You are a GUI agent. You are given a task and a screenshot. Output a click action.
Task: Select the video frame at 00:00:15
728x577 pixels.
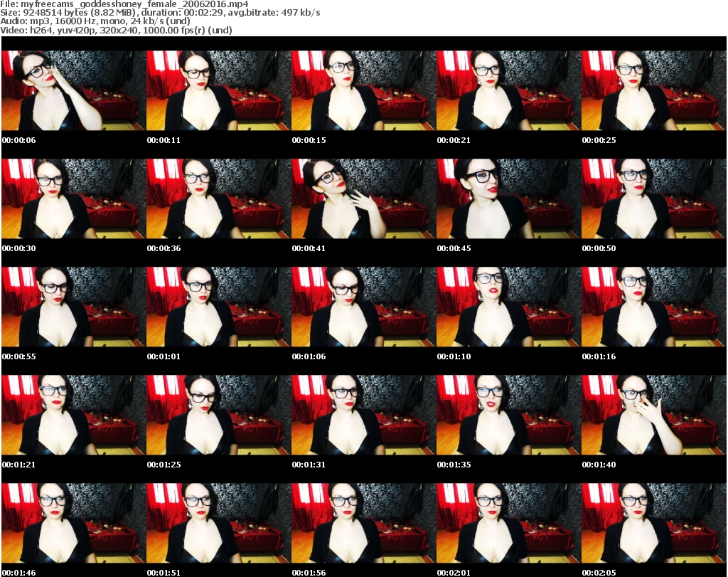(363, 90)
